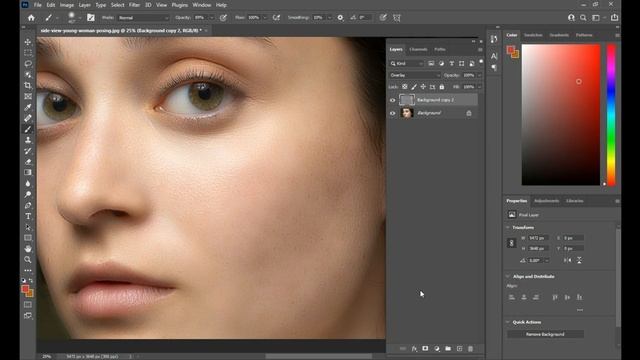Toggle layer filtering switch

(x=481, y=62)
